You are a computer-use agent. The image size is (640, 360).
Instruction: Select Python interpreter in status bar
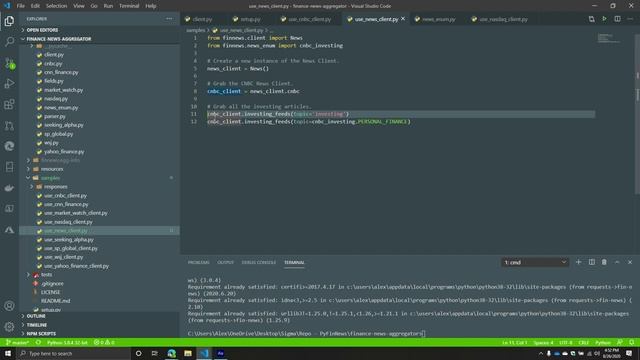[x=67, y=342]
